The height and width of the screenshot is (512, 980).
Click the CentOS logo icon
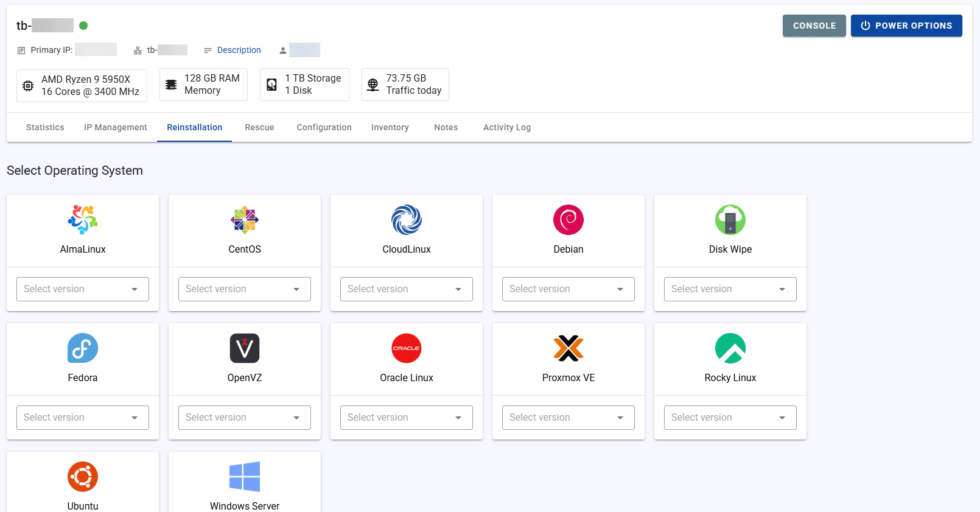pos(245,220)
